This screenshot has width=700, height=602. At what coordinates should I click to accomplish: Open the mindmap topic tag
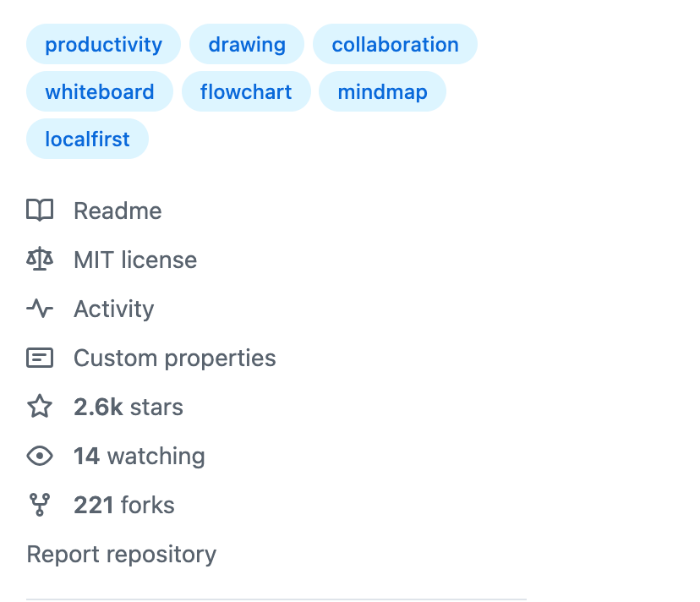coord(382,91)
